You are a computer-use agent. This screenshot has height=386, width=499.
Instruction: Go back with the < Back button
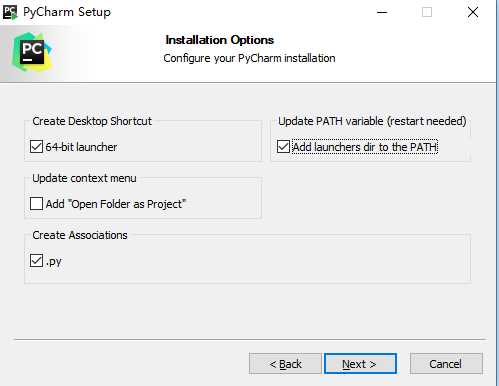click(285, 364)
